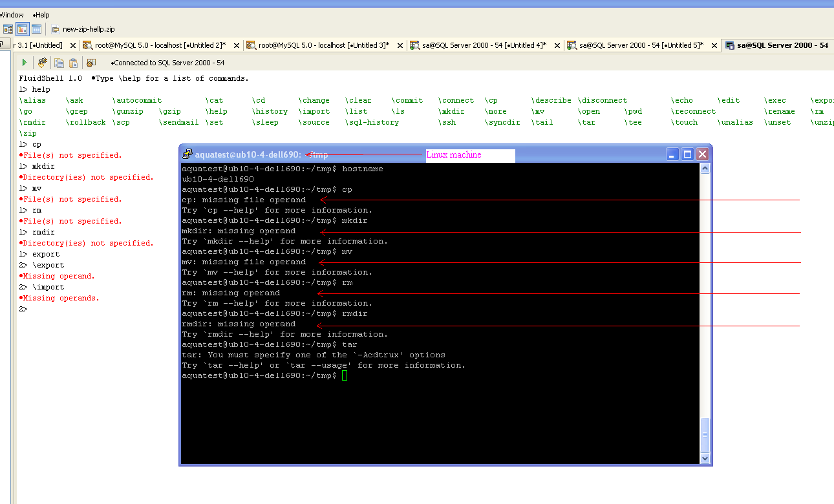The image size is (834, 504).
Task: Click the terminal scrollbar thumb
Action: click(705, 436)
